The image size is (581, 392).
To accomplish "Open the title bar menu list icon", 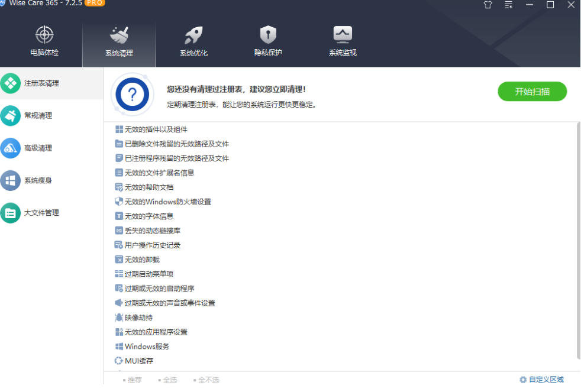I will [509, 5].
